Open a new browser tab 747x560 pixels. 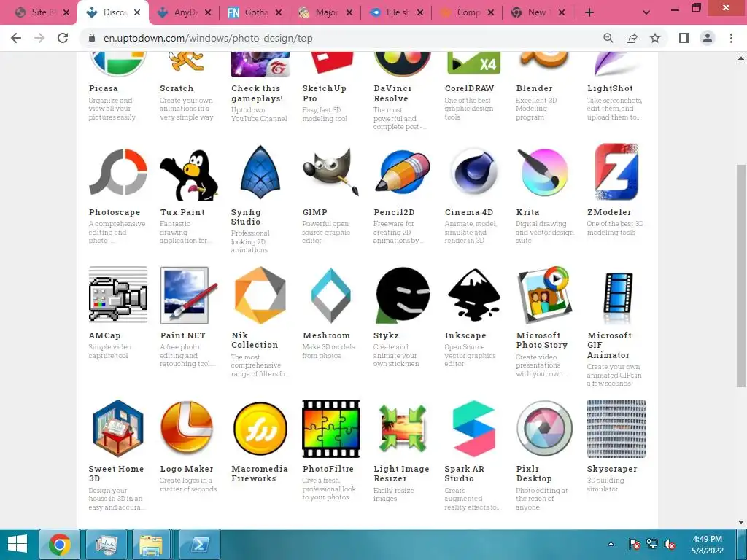(589, 12)
